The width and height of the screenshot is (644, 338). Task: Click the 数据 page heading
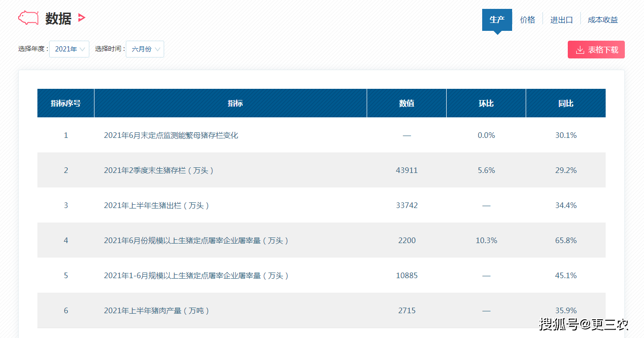[58, 19]
